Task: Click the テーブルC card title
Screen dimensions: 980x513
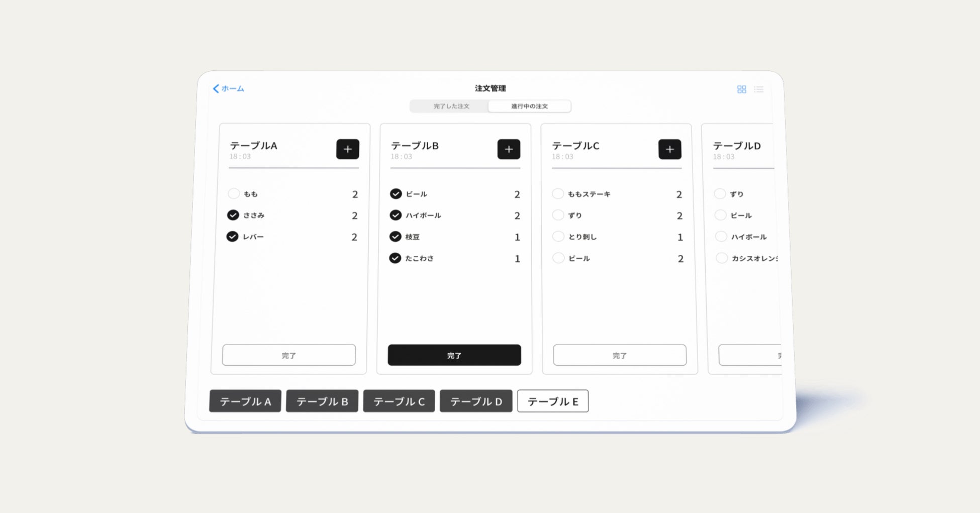Action: click(x=576, y=146)
